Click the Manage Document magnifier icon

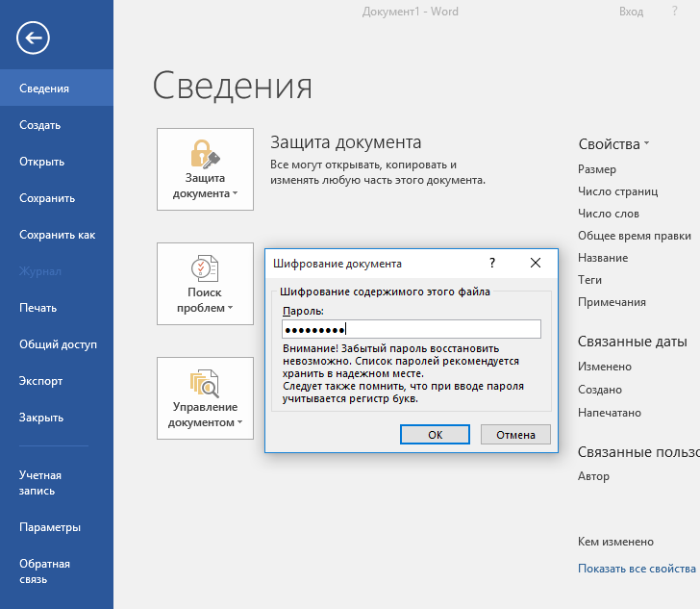click(205, 382)
